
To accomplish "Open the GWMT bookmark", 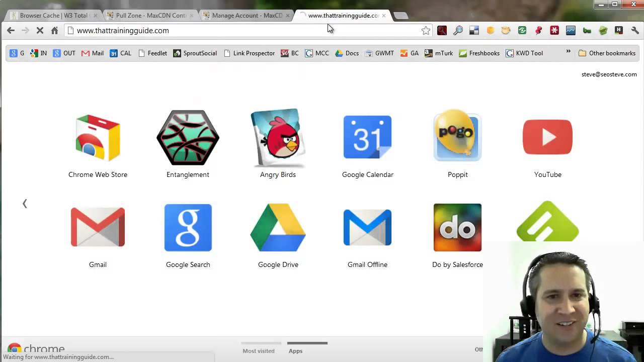I will pyautogui.click(x=379, y=53).
